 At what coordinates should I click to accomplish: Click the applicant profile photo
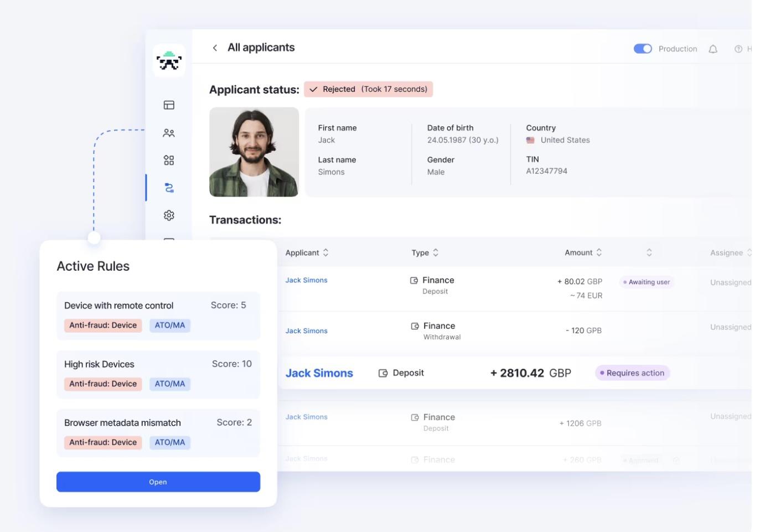[x=254, y=152]
